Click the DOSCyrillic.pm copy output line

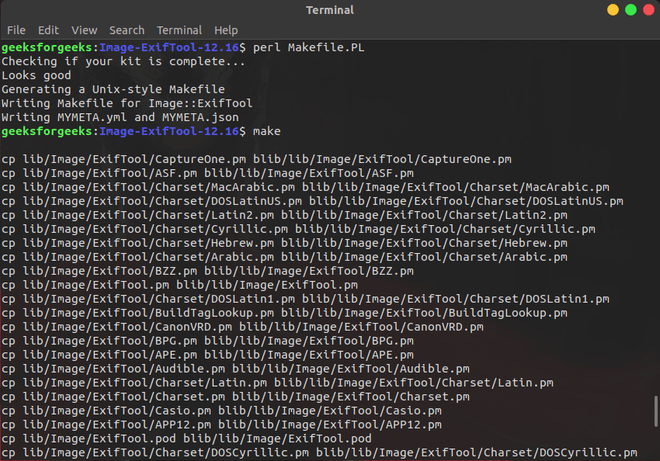[x=317, y=453]
